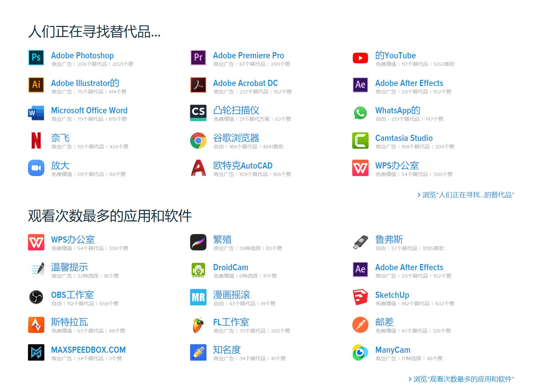Click the red AutoCAD A icon
This screenshot has height=392, width=544.
198,168
